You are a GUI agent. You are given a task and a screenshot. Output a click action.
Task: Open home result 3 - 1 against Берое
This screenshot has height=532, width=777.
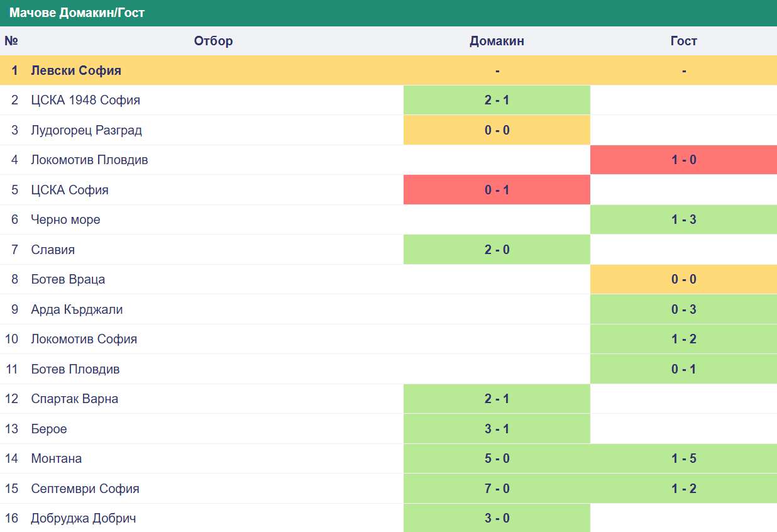497,429
